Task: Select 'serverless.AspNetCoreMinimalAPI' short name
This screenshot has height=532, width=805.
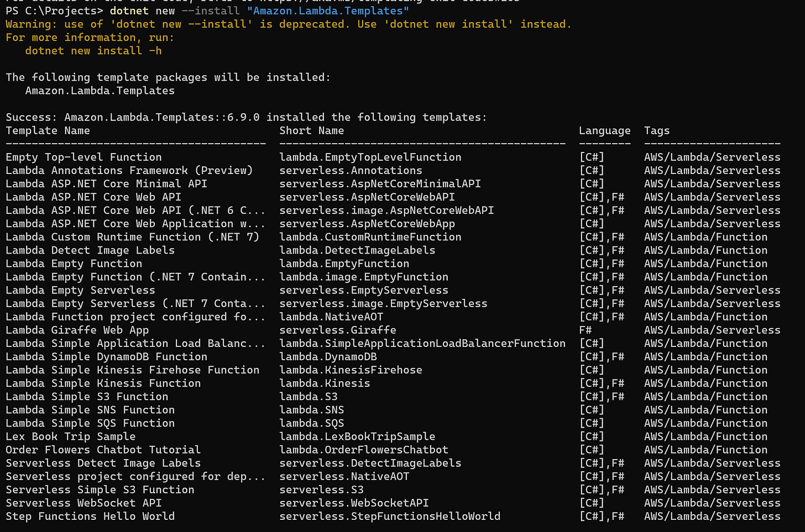Action: (380, 183)
